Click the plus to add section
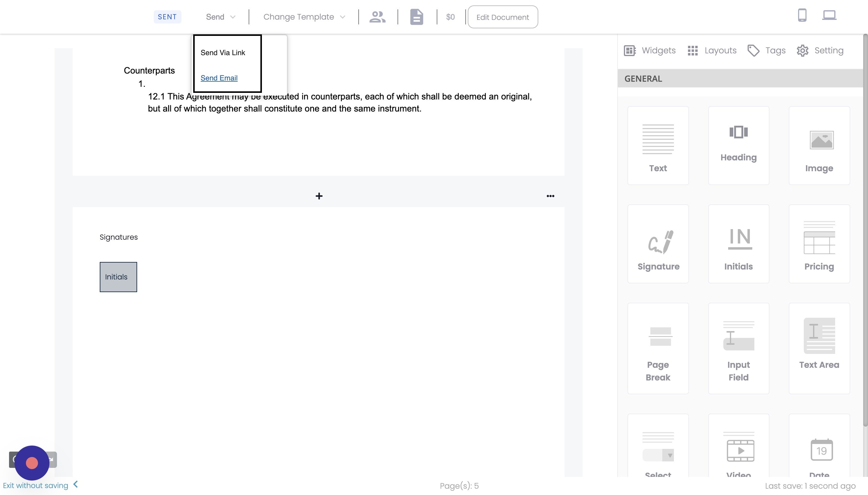 point(319,196)
